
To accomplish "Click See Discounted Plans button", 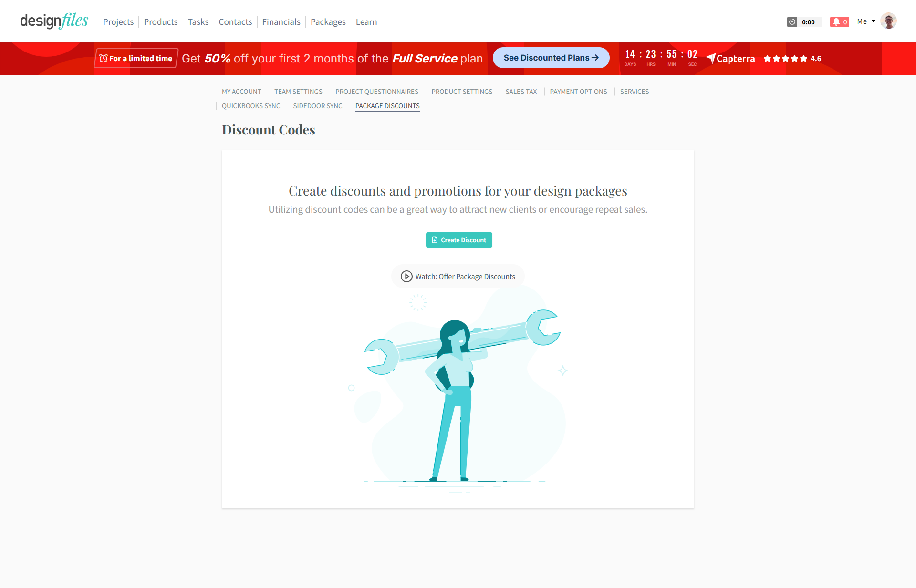I will 551,58.
